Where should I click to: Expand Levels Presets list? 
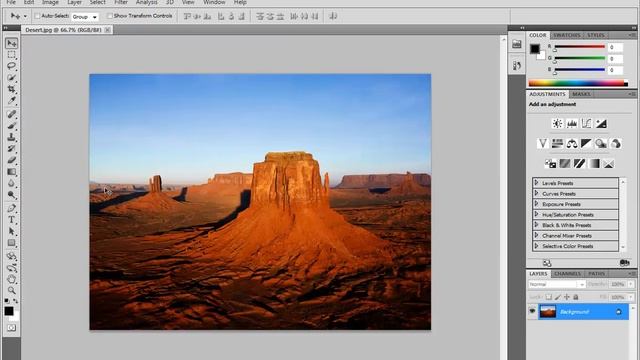[x=536, y=183]
